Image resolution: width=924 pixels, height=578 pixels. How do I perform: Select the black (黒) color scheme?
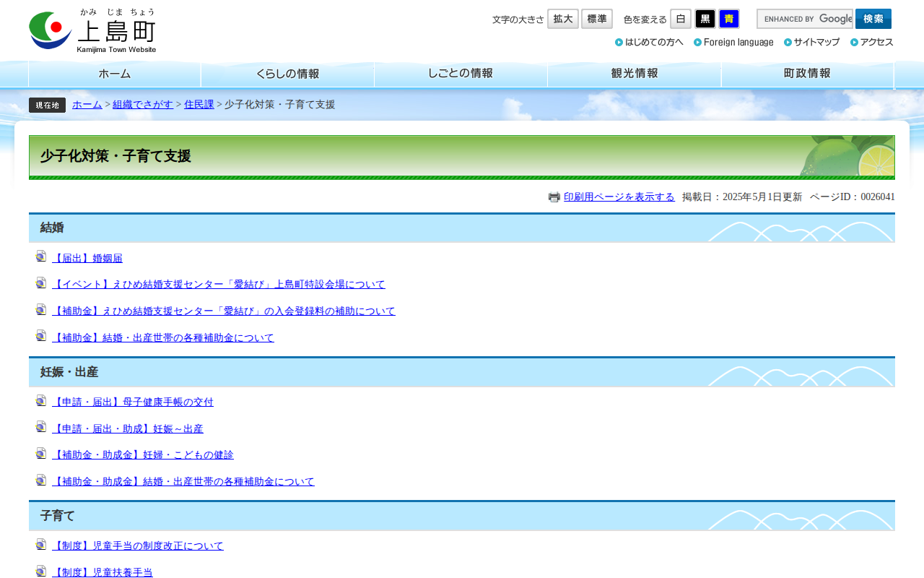705,19
